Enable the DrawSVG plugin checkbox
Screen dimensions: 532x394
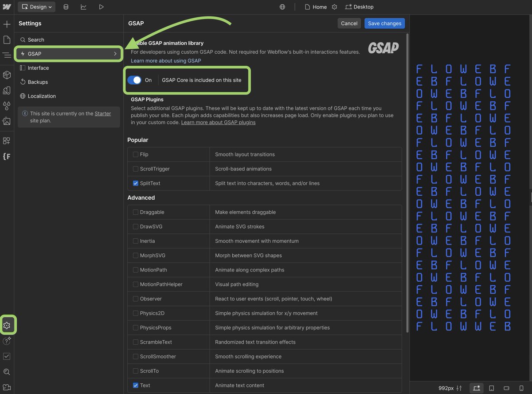point(136,227)
